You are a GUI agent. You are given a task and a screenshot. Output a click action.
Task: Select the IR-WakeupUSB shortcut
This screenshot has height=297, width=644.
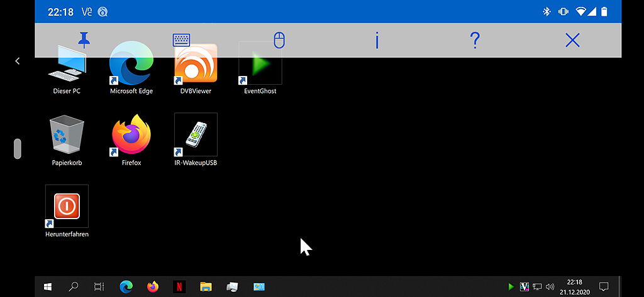click(196, 136)
